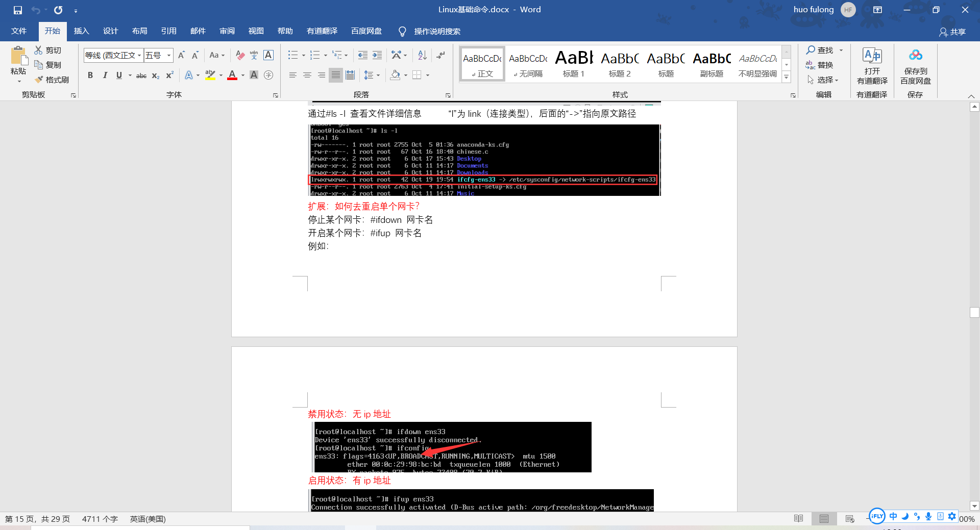Open the phonetic guide (wén) tool
The height and width of the screenshot is (530, 980).
pyautogui.click(x=254, y=55)
